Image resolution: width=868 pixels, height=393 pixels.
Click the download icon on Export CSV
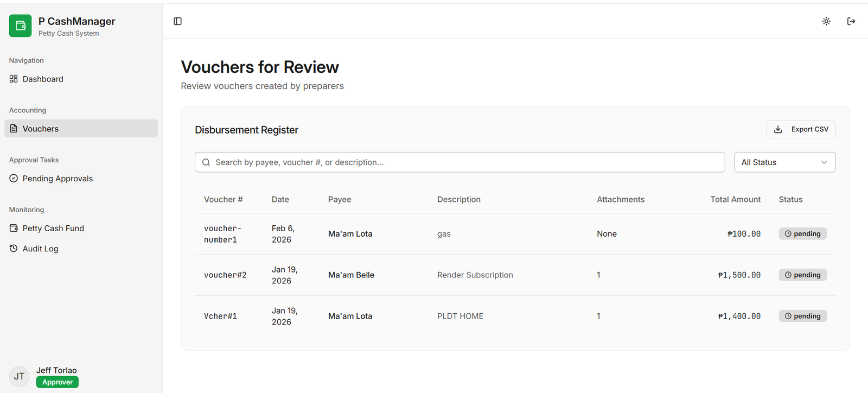778,129
